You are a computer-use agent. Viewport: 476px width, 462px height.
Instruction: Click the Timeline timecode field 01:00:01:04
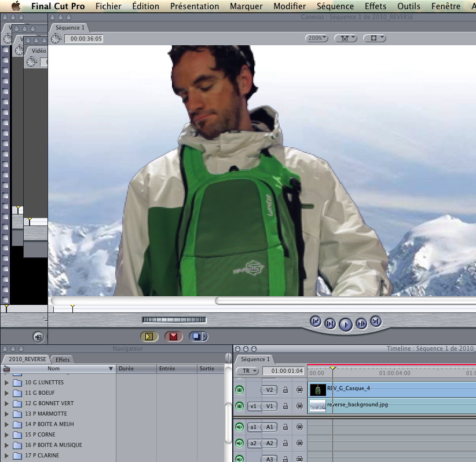(x=284, y=371)
